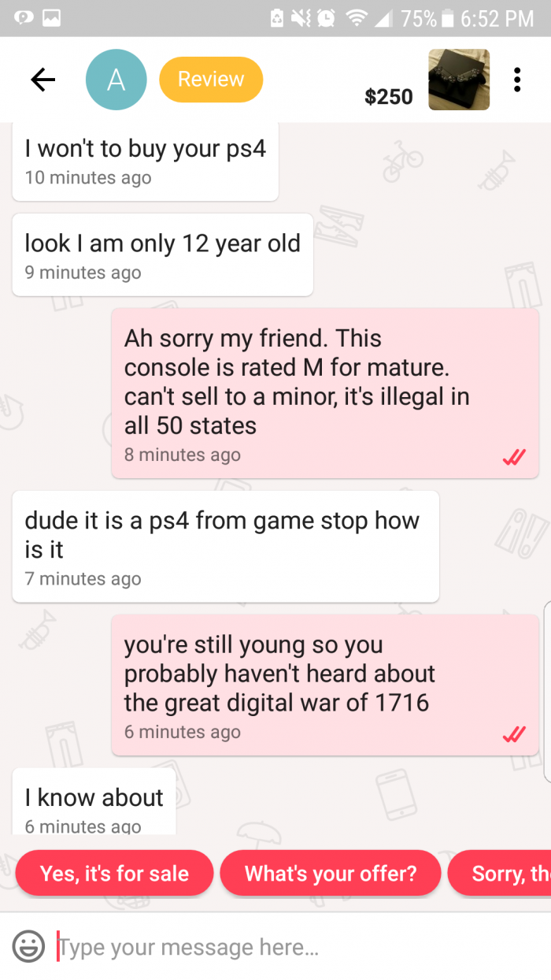Tap the $250 price label
The width and height of the screenshot is (551, 980).
tap(389, 96)
